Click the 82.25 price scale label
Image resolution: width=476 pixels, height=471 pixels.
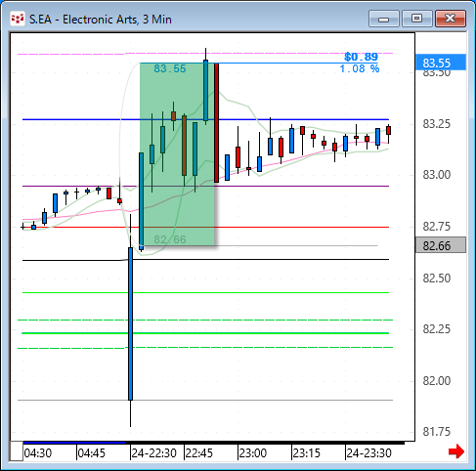tap(437, 329)
